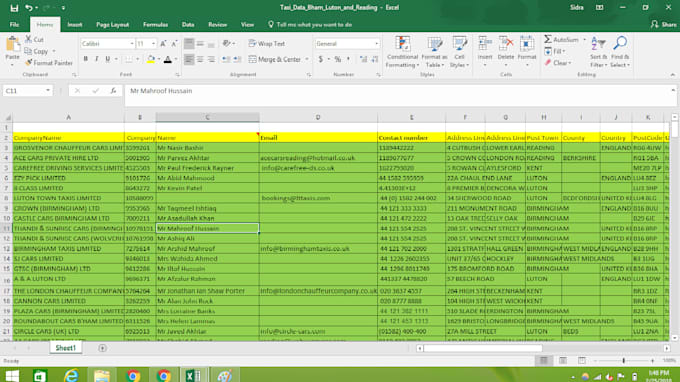This screenshot has width=680, height=382.
Task: Collapse the ribbon with the chevron
Action: tap(673, 75)
